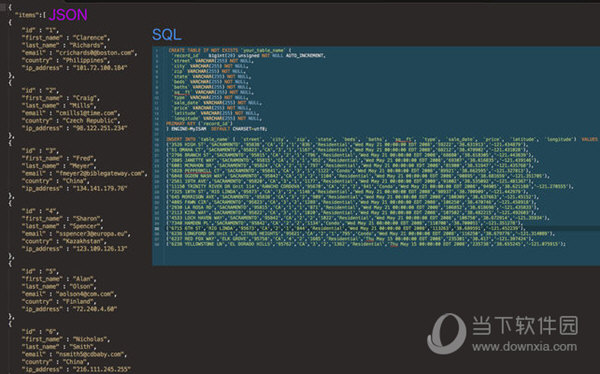Click the `sale_date` VARCHAR(255) column line

(x=217, y=103)
